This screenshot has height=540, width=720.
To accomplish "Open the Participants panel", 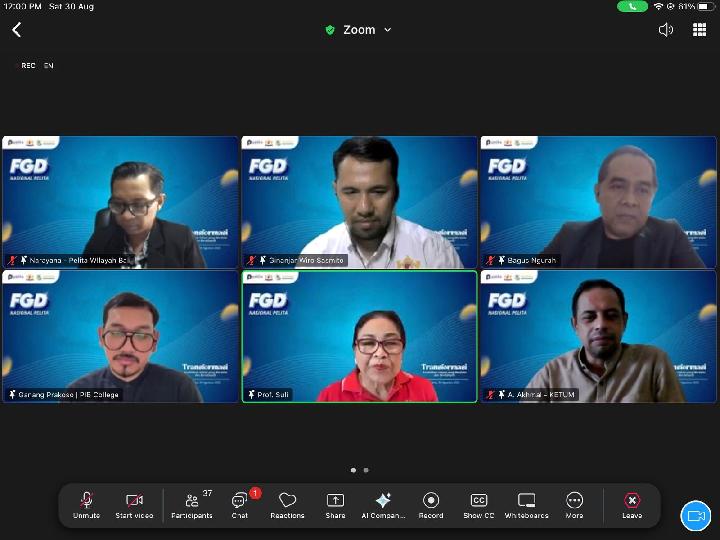I will 192,505.
